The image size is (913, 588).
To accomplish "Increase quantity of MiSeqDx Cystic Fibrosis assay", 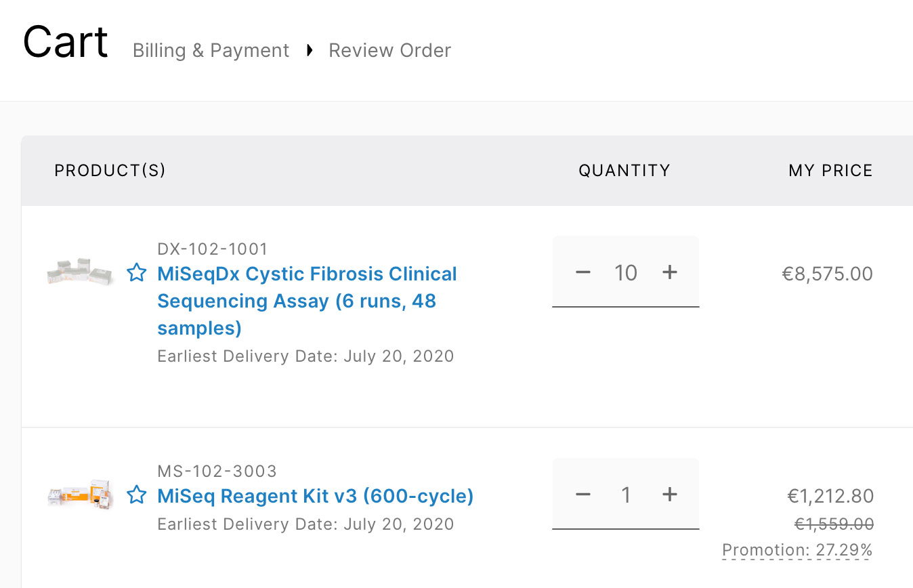I will tap(669, 272).
